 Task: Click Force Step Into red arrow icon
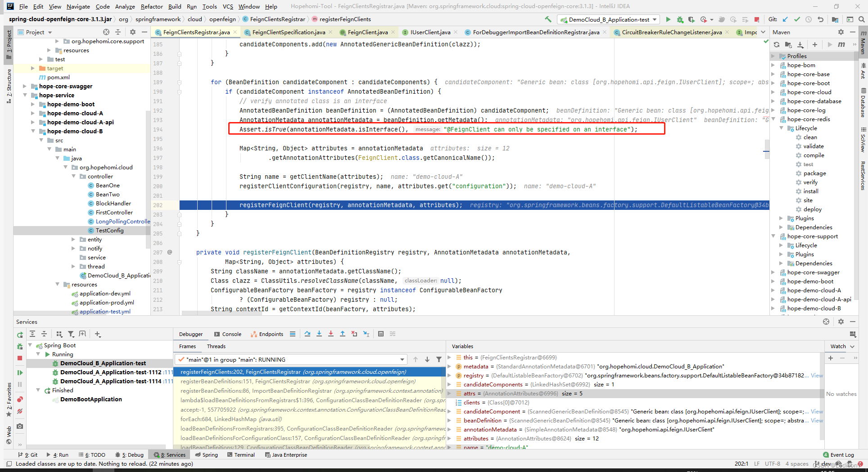(331, 334)
